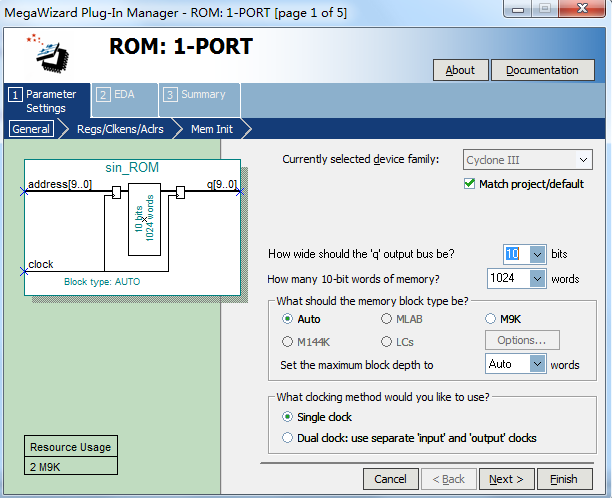Close the MegaWizard window
This screenshot has width=612, height=498.
582,8
